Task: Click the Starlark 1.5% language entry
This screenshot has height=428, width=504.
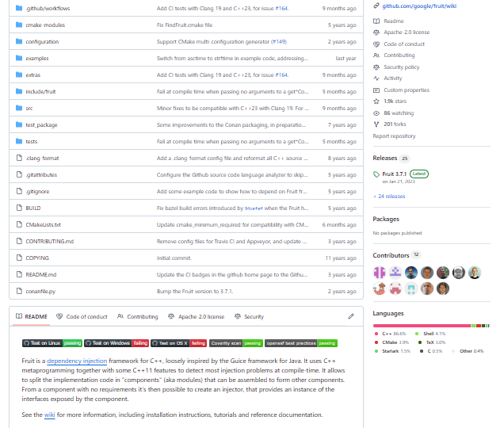Action: pos(392,351)
